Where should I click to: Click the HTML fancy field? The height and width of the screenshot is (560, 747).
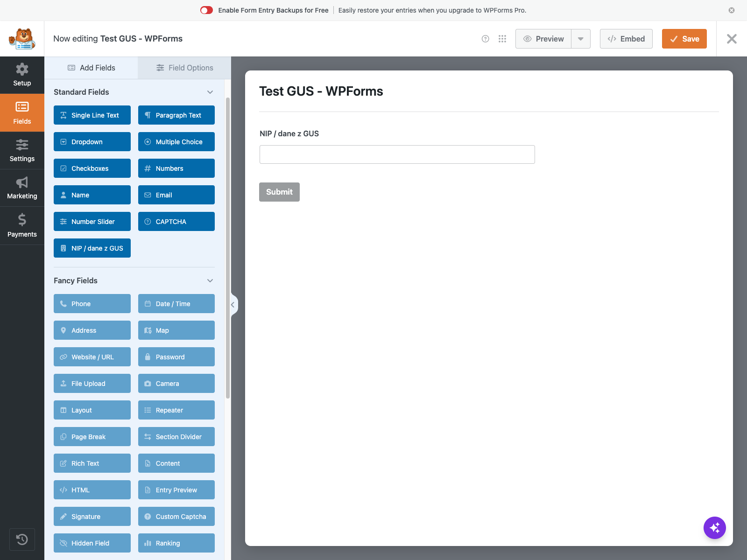coord(92,490)
